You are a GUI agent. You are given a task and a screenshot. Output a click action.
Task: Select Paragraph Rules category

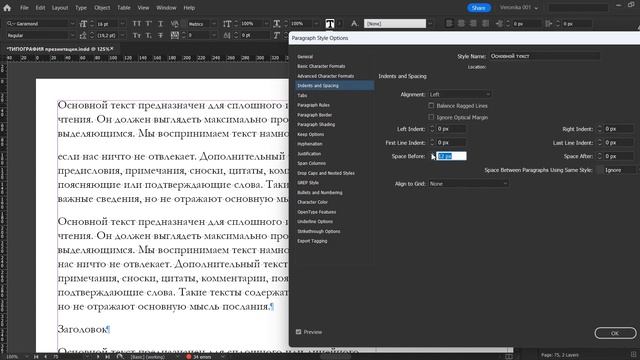[313, 105]
